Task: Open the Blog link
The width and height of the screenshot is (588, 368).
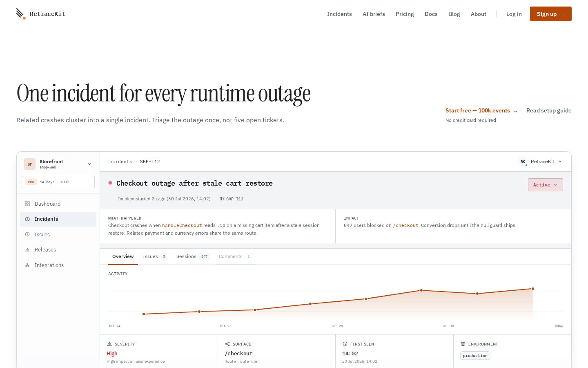Action: (454, 14)
